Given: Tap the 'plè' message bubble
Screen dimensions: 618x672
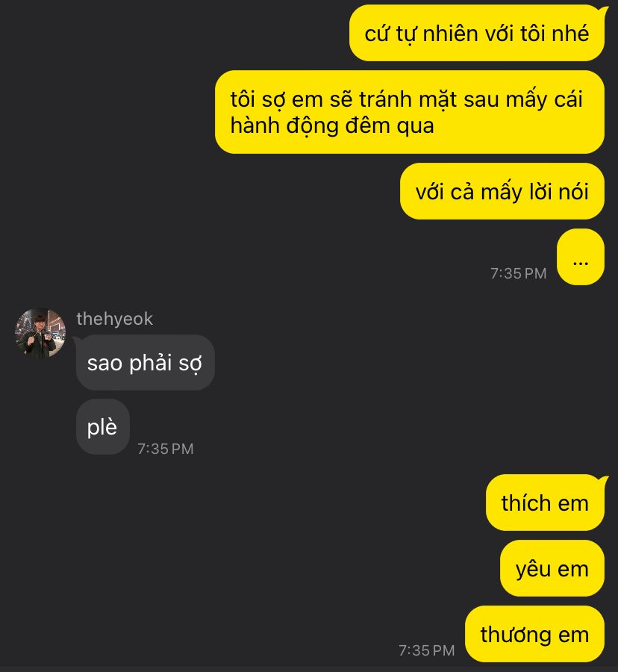Looking at the screenshot, I should tap(103, 427).
